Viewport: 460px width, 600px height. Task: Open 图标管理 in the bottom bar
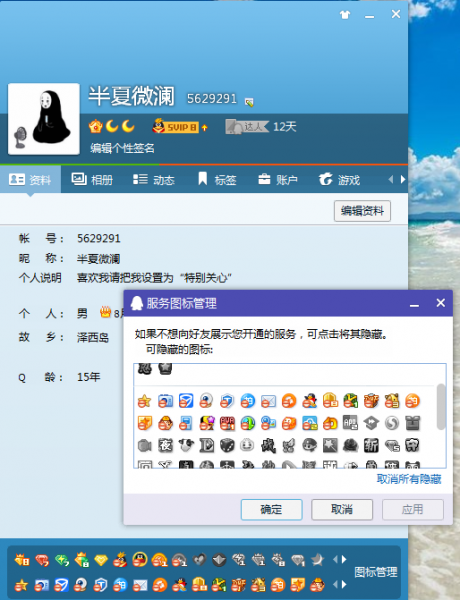click(x=375, y=572)
